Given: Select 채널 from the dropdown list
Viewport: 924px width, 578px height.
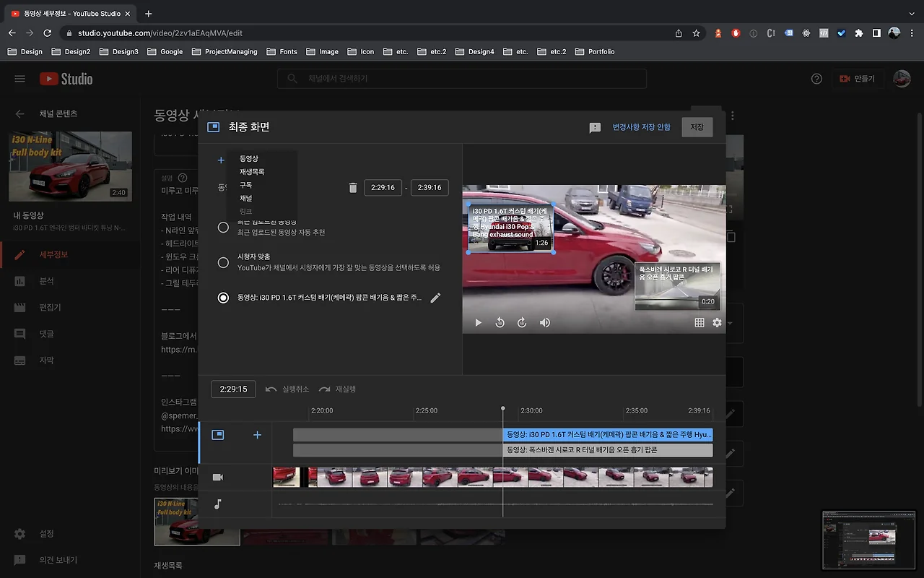Looking at the screenshot, I should click(246, 198).
